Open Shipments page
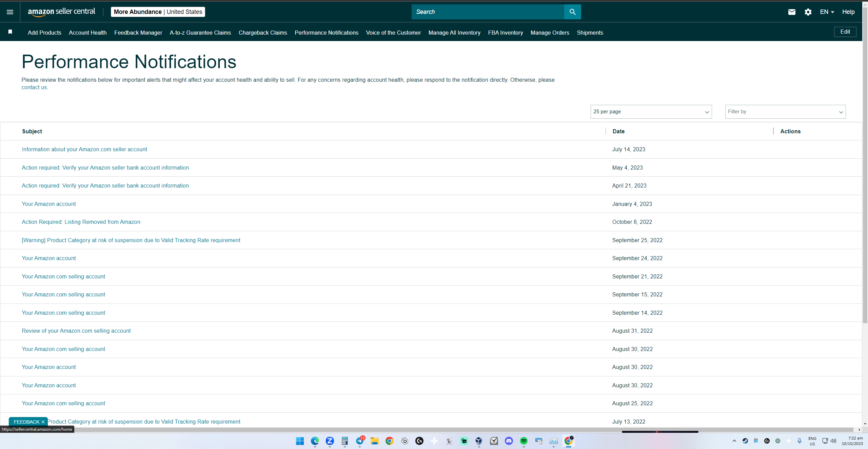Viewport: 868px width, 449px height. (x=590, y=33)
